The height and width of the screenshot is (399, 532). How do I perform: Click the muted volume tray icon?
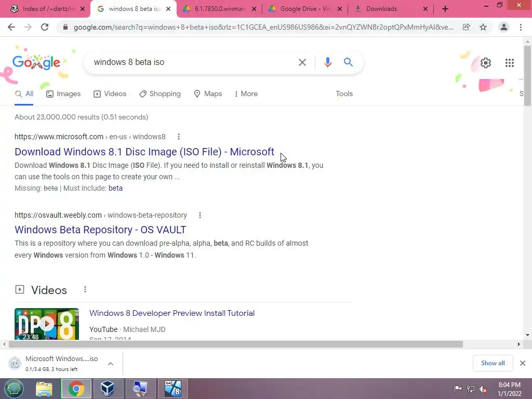point(483,389)
